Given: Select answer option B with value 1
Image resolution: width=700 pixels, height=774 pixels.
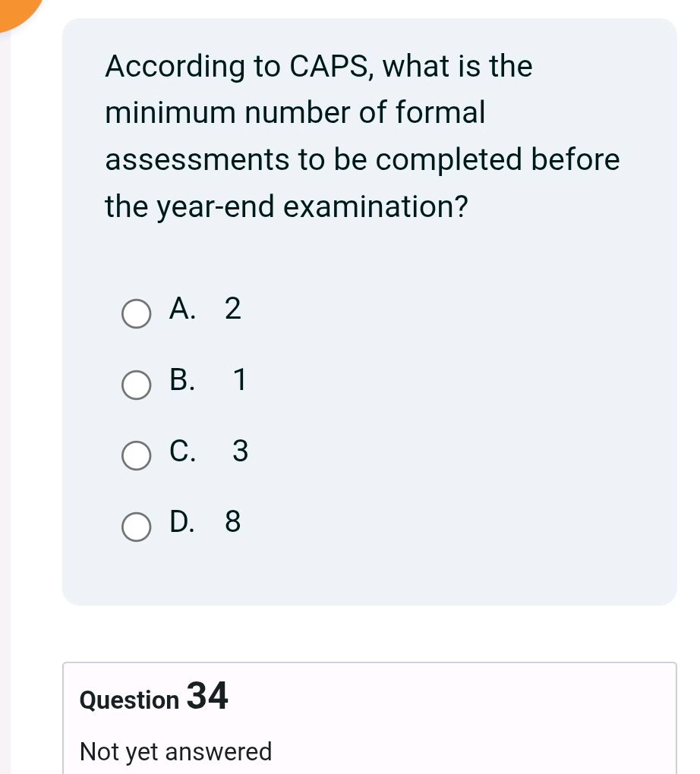Looking at the screenshot, I should click(x=136, y=385).
